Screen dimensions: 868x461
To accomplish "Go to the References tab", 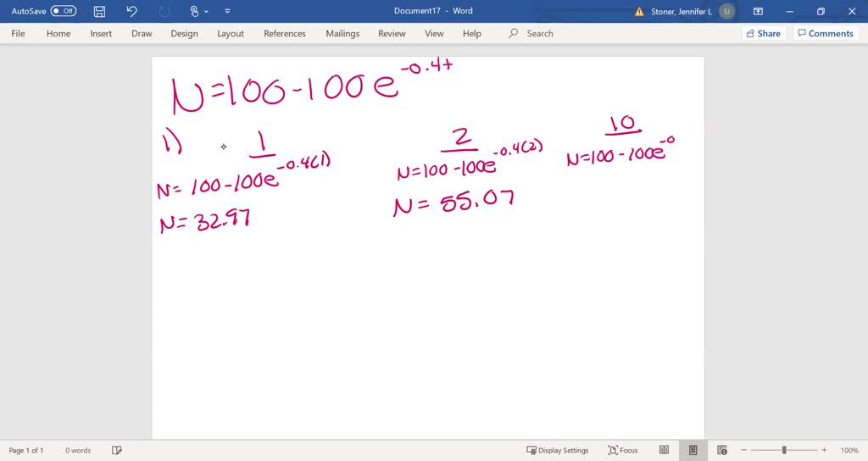I will pyautogui.click(x=285, y=34).
